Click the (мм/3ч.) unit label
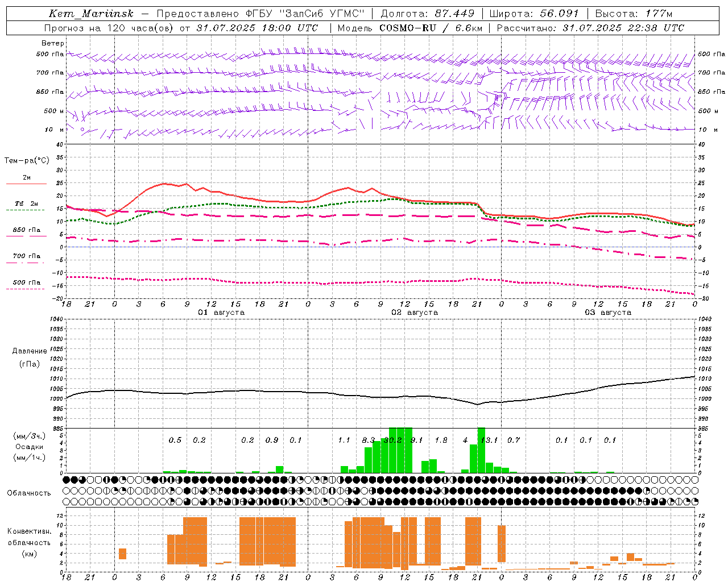Viewport: 728px width, 582px height. (30, 436)
